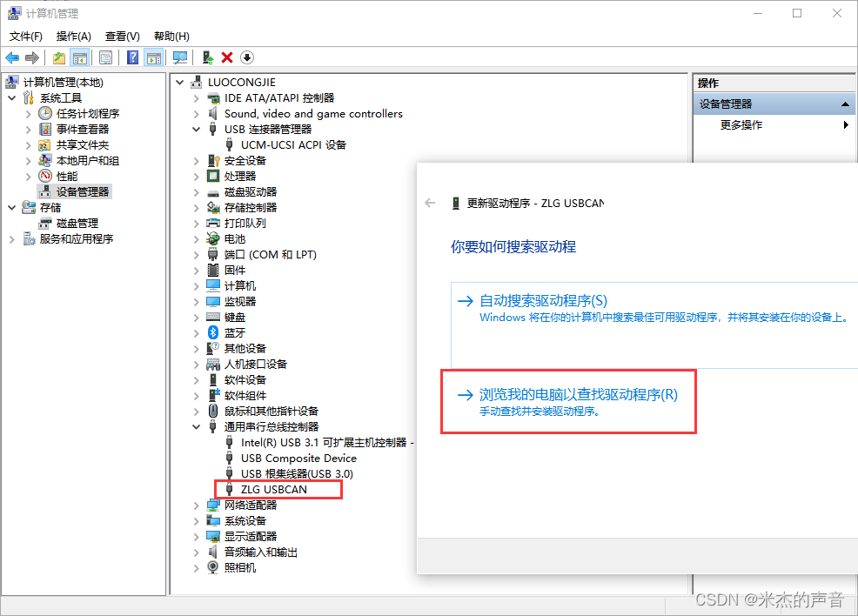Click the Up one level folder icon
This screenshot has height=616, width=858.
[59, 57]
